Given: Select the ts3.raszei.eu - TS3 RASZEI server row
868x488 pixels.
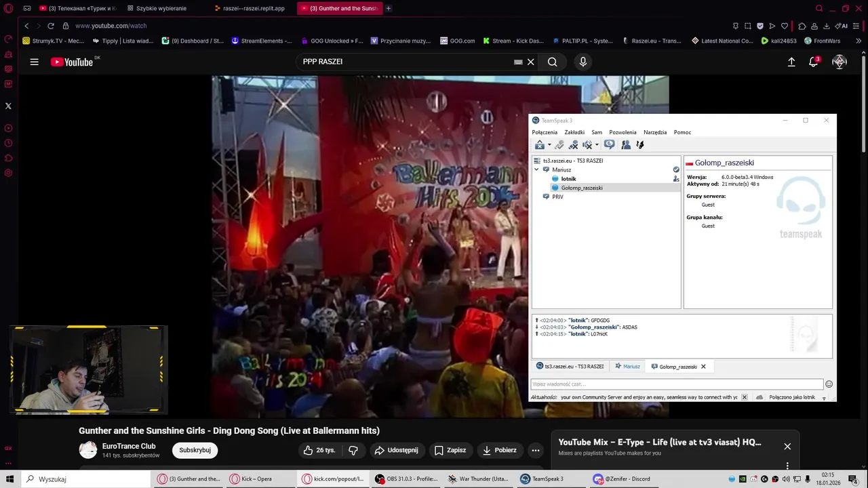Looking at the screenshot, I should (606, 161).
